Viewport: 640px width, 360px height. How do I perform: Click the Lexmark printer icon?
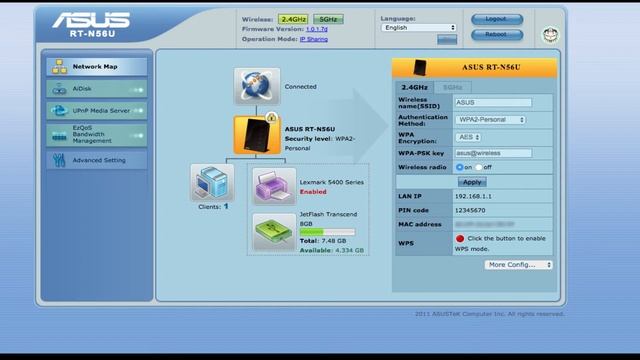coord(274,186)
